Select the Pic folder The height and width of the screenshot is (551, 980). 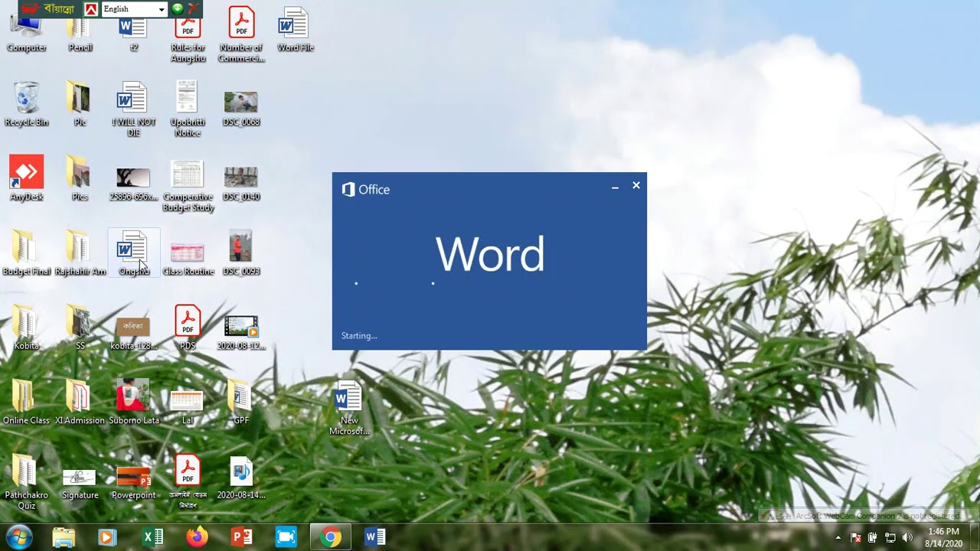80,103
